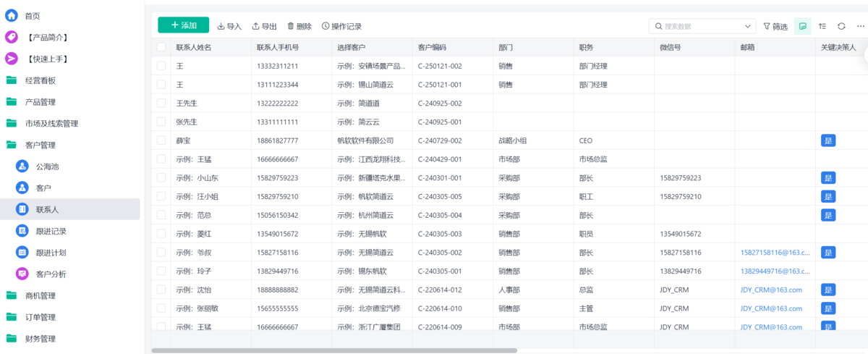Click the 客户分析 purple icon

[22, 274]
